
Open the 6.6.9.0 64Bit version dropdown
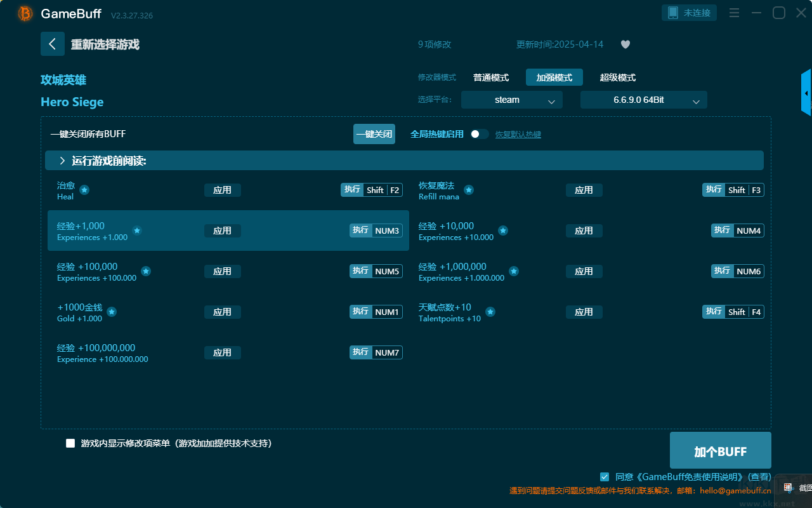pyautogui.click(x=644, y=100)
